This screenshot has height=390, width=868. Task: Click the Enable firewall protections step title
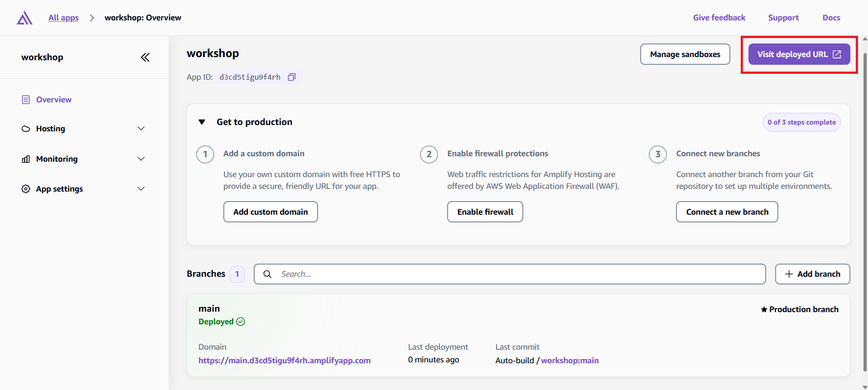pyautogui.click(x=498, y=154)
